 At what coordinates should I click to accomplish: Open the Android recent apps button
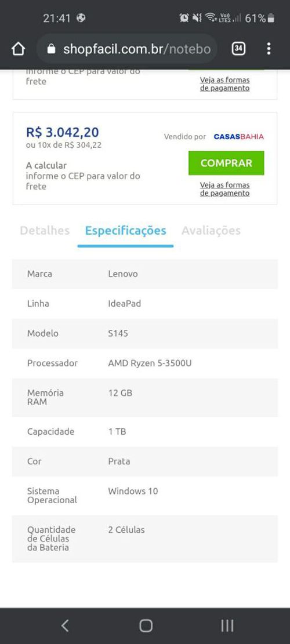227,625
